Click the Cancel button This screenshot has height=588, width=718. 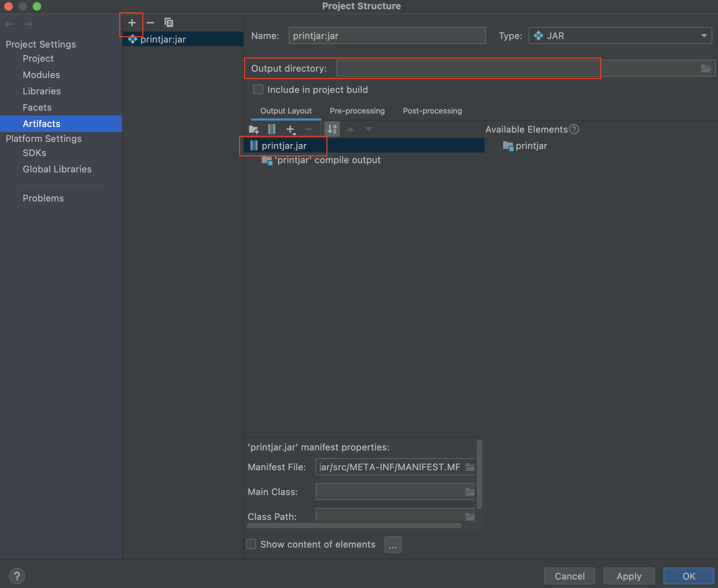(x=569, y=576)
